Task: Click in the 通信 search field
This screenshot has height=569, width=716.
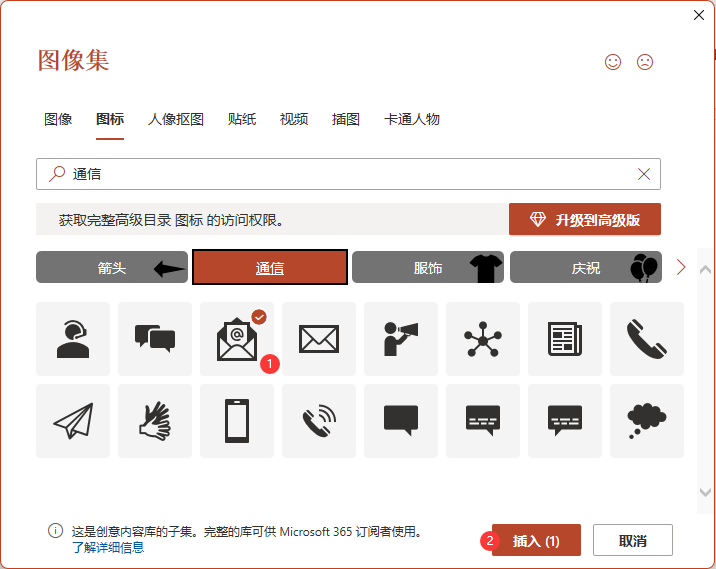Action: [348, 174]
